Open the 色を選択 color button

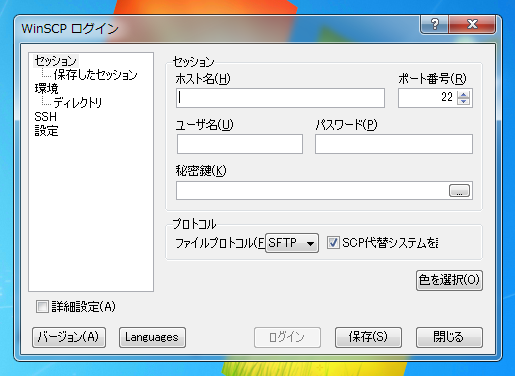[x=449, y=280]
